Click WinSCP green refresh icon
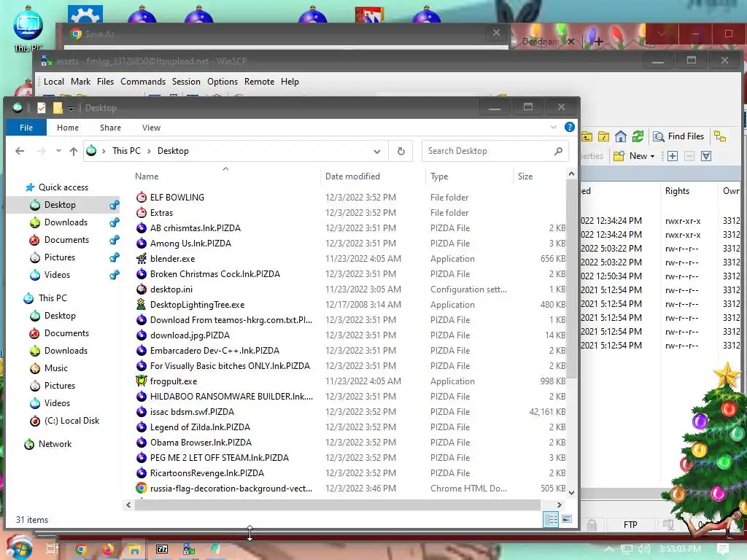 [x=638, y=136]
